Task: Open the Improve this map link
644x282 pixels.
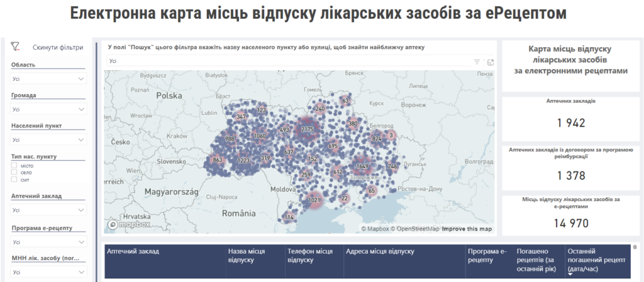Action: (x=467, y=229)
